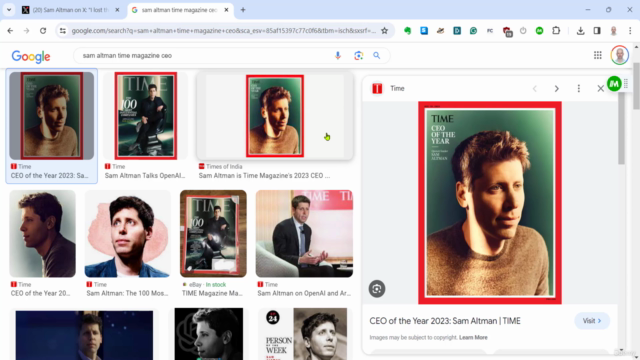640x360 pixels.
Task: Open the profile portrait CEO of the Year thumbnail
Action: click(x=42, y=233)
